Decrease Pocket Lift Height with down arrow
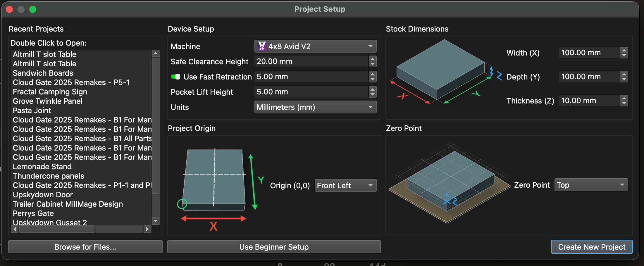This screenshot has height=266, width=644. point(372,95)
